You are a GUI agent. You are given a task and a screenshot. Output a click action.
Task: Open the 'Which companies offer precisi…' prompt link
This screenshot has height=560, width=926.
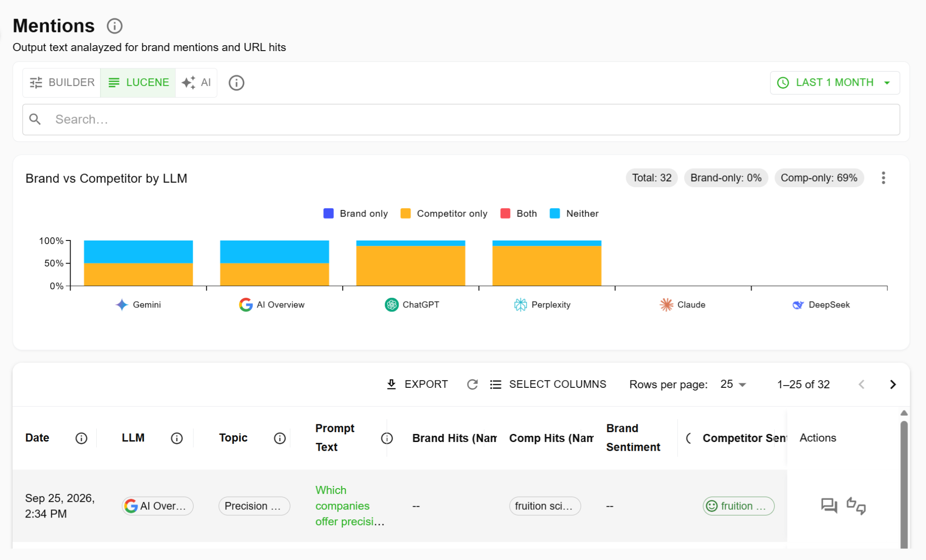[350, 506]
